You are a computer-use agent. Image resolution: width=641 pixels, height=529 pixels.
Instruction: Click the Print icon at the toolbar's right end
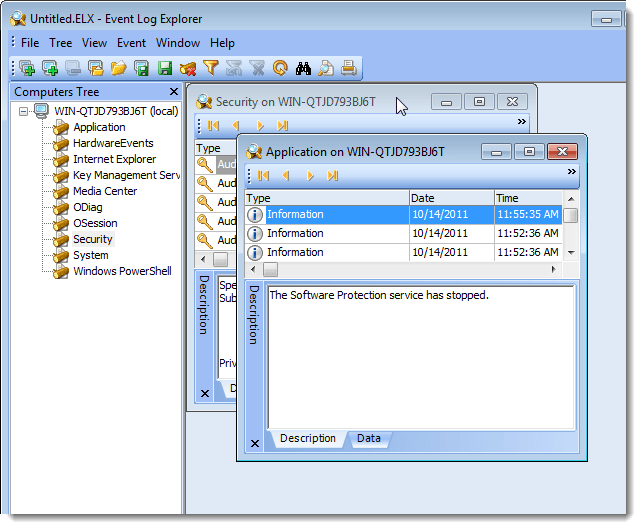click(x=349, y=68)
